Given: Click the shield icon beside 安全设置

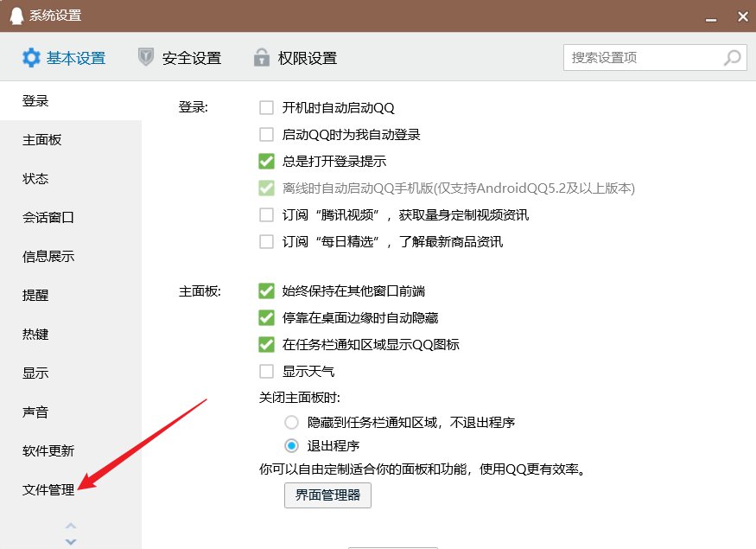Looking at the screenshot, I should 147,57.
